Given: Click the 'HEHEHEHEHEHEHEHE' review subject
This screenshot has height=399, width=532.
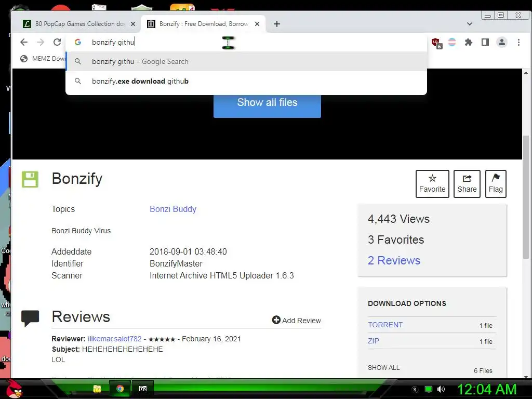Looking at the screenshot, I should tap(123, 349).
